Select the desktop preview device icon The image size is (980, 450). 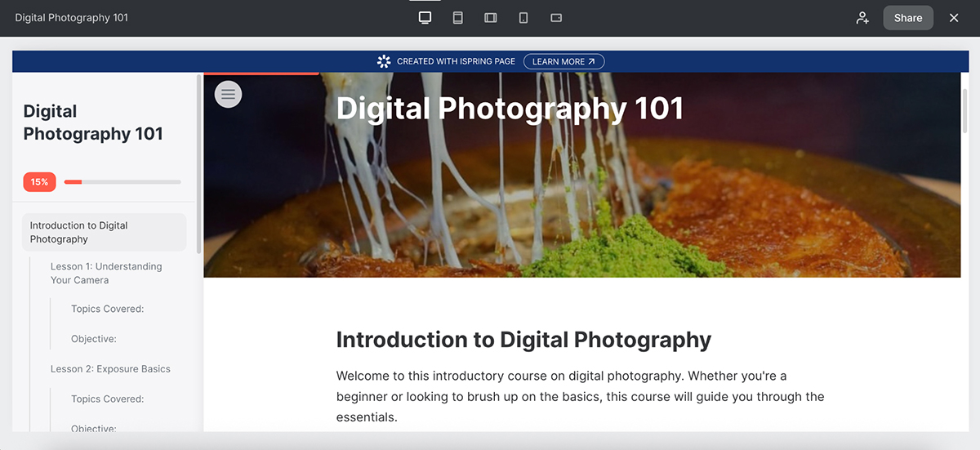[425, 18]
